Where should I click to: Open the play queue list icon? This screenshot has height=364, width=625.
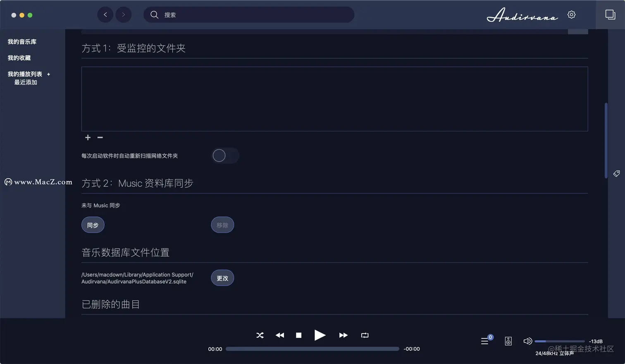[485, 341]
